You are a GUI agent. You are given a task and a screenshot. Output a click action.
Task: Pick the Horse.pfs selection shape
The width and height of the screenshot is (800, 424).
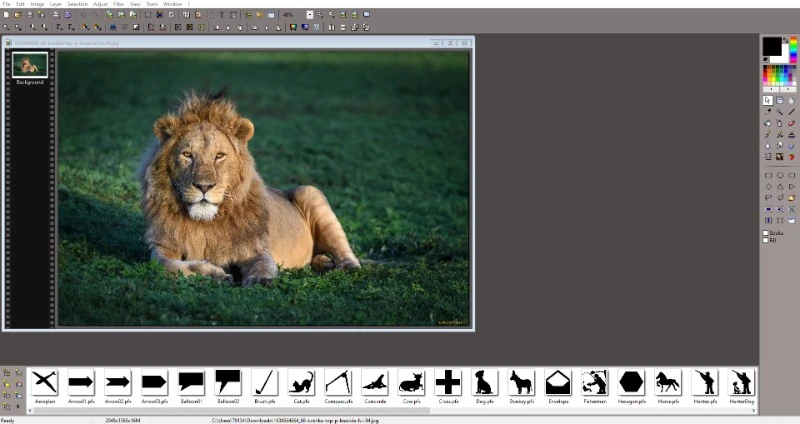coord(667,382)
